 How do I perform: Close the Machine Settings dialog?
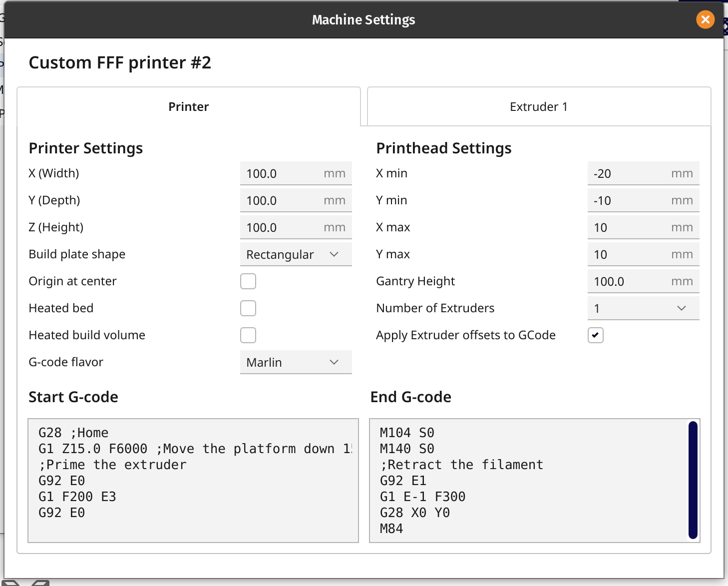click(705, 20)
